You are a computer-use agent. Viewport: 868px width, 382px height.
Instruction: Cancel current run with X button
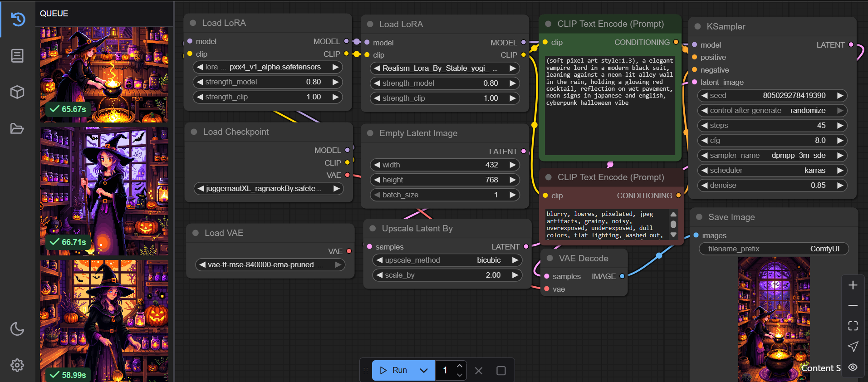479,371
